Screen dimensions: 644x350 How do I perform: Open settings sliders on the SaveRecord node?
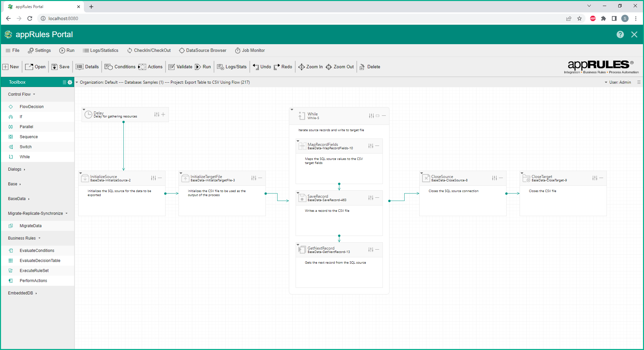pyautogui.click(x=370, y=198)
